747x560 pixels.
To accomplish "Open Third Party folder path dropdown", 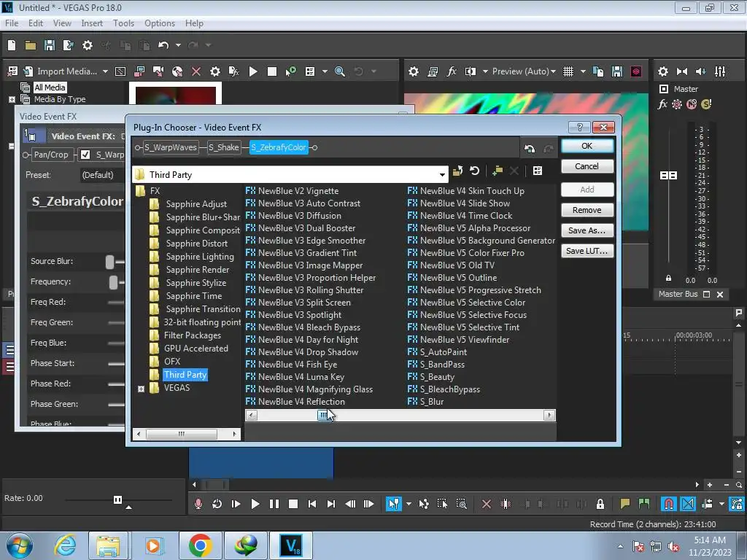I will click(x=442, y=175).
